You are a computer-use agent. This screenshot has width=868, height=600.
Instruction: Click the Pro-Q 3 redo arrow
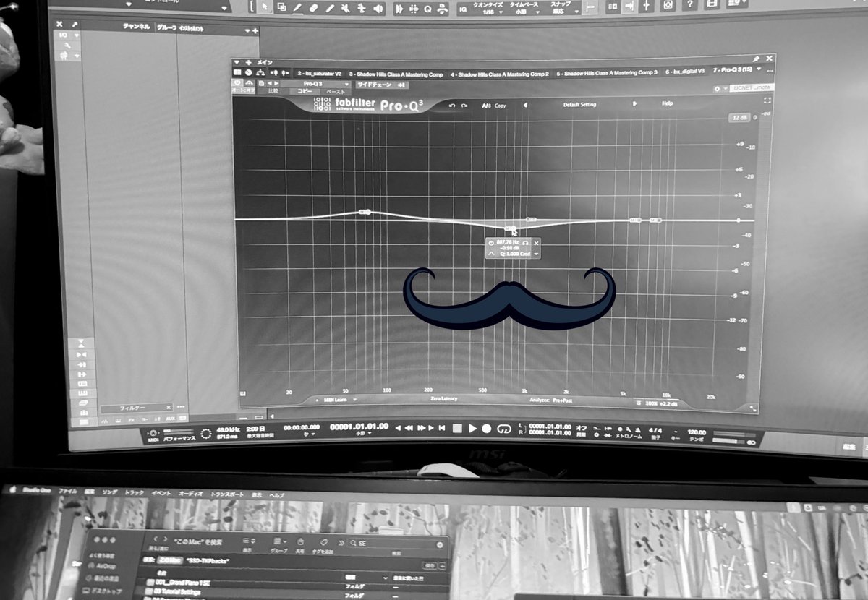[x=465, y=106]
